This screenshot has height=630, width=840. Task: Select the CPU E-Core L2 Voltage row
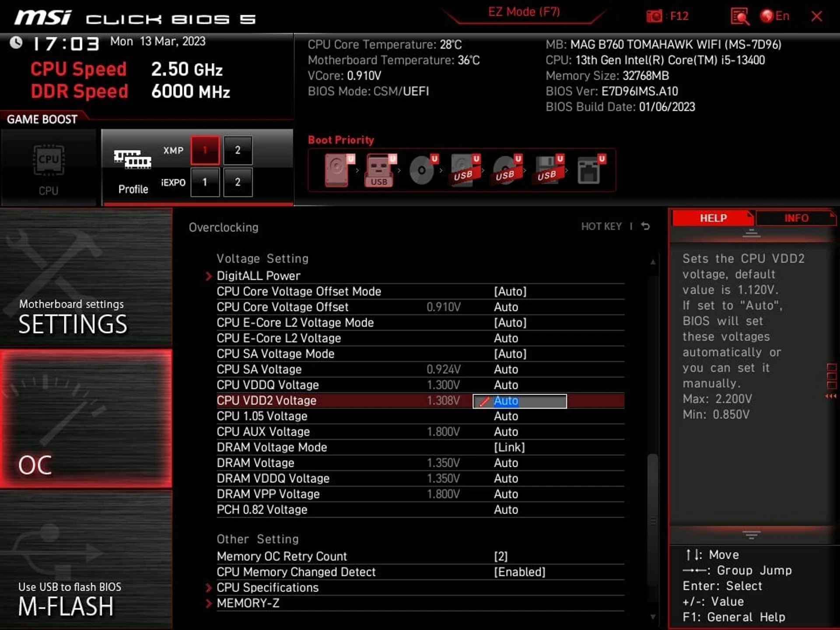(420, 338)
